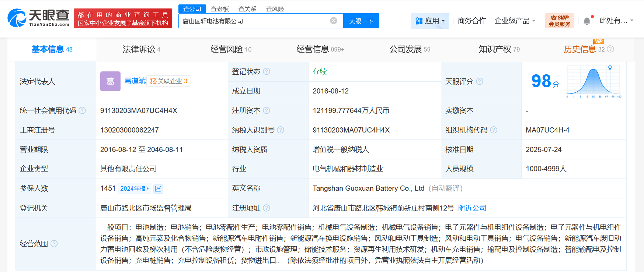Click the help icon beside 组织机构代码
Viewport: 644px width, 272px height.
point(494,130)
